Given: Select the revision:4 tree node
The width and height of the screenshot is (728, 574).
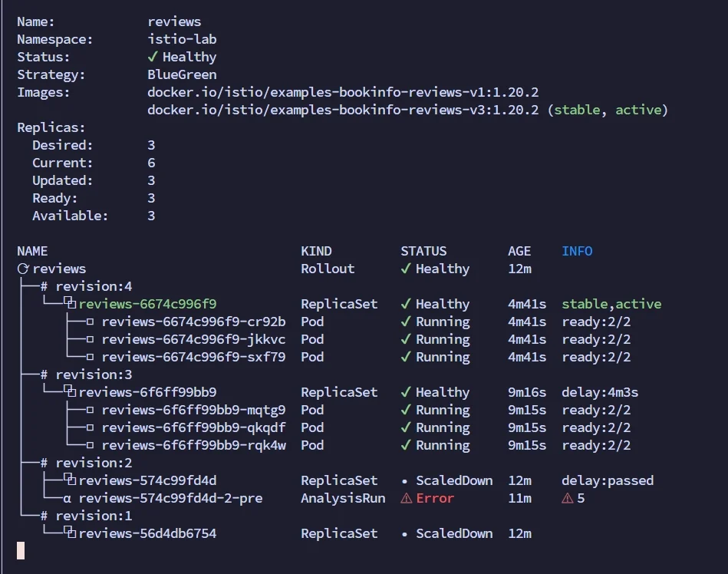Looking at the screenshot, I should 87,286.
